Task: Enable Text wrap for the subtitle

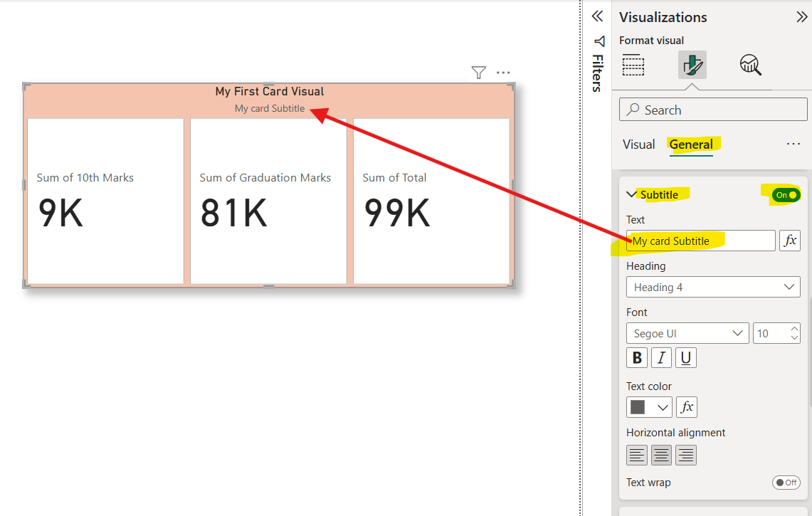Action: tap(786, 482)
